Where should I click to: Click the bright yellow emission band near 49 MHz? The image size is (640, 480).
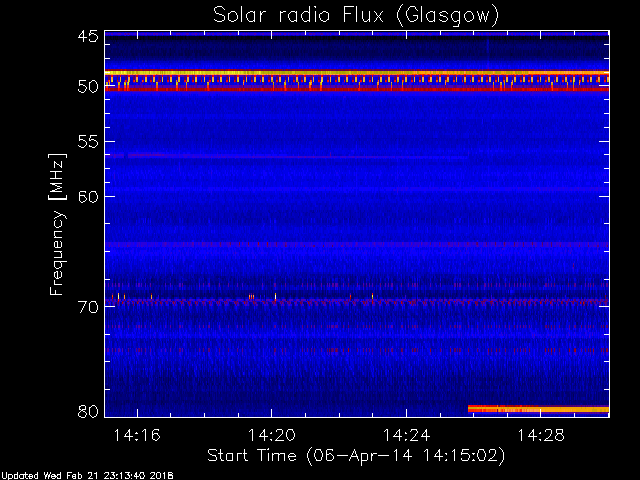click(x=357, y=73)
